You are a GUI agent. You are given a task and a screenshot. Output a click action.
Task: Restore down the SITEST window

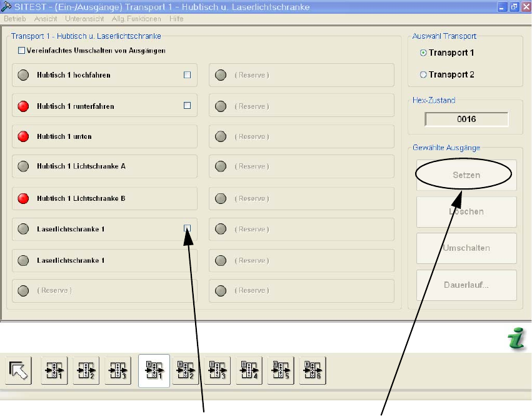click(x=514, y=7)
